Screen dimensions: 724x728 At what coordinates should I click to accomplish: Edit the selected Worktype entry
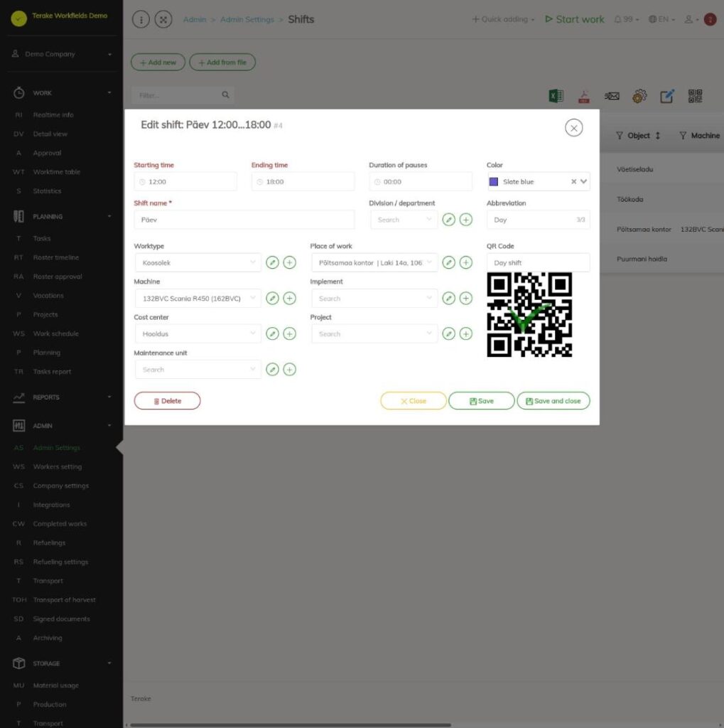(272, 263)
